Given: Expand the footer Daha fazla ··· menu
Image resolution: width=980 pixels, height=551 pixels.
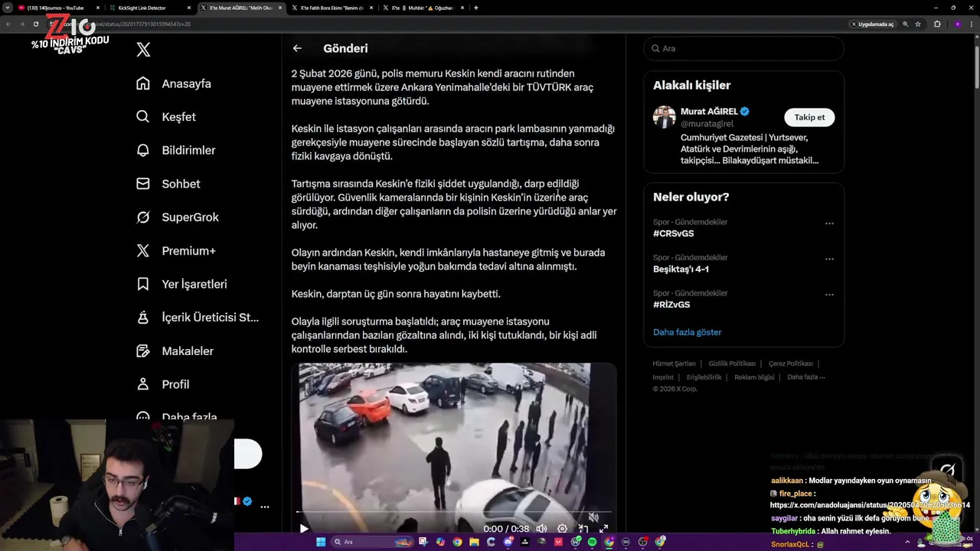Looking at the screenshot, I should point(805,377).
